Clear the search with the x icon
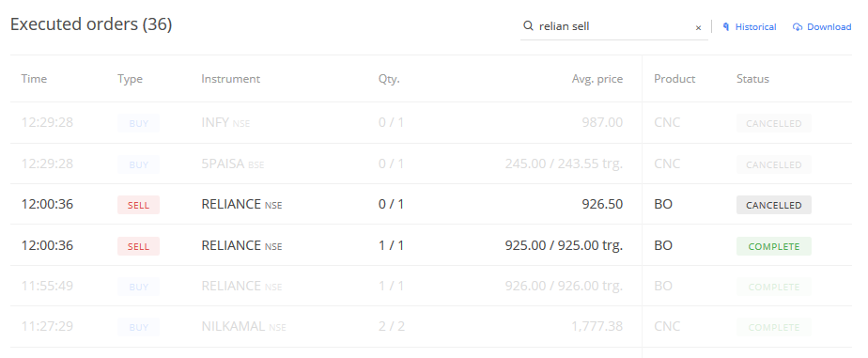This screenshot has width=868, height=358. [698, 27]
